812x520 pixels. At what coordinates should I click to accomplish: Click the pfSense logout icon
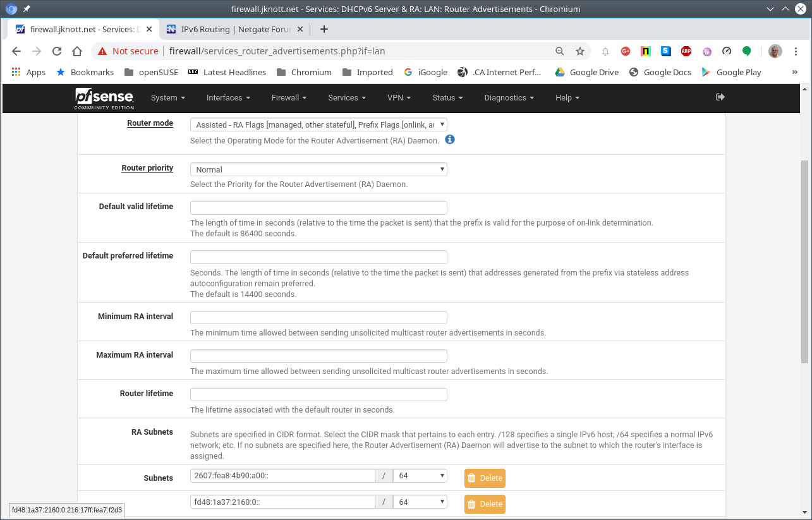pyautogui.click(x=720, y=97)
